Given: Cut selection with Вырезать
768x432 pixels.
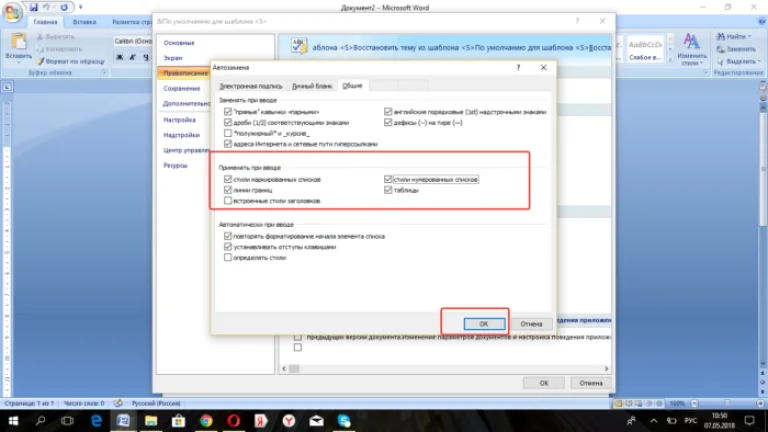Looking at the screenshot, I should coord(55,37).
